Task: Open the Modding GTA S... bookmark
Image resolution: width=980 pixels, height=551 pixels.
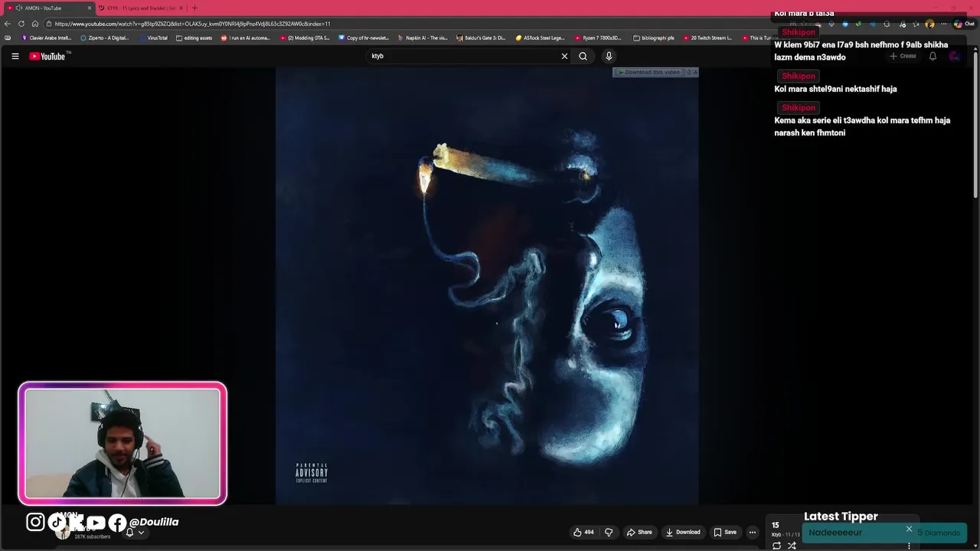Action: pos(305,37)
